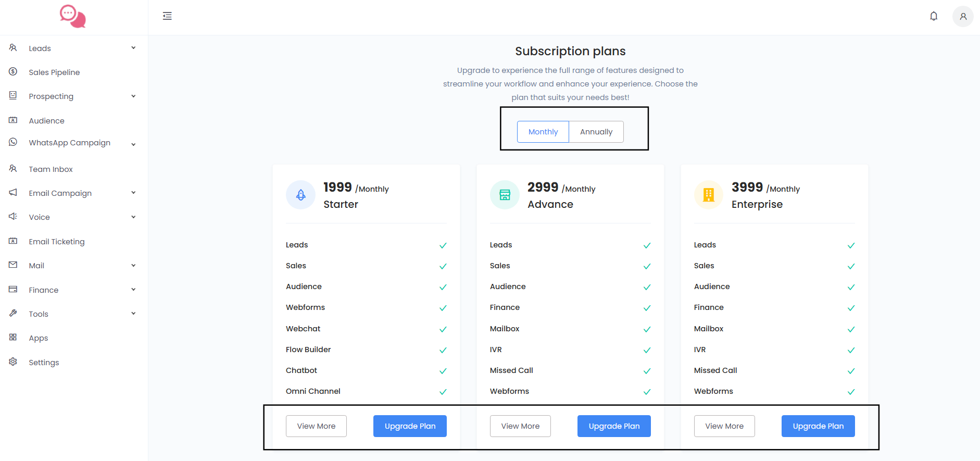This screenshot has width=980, height=461.
Task: Click the Email Ticketing icon
Action: [x=13, y=241]
